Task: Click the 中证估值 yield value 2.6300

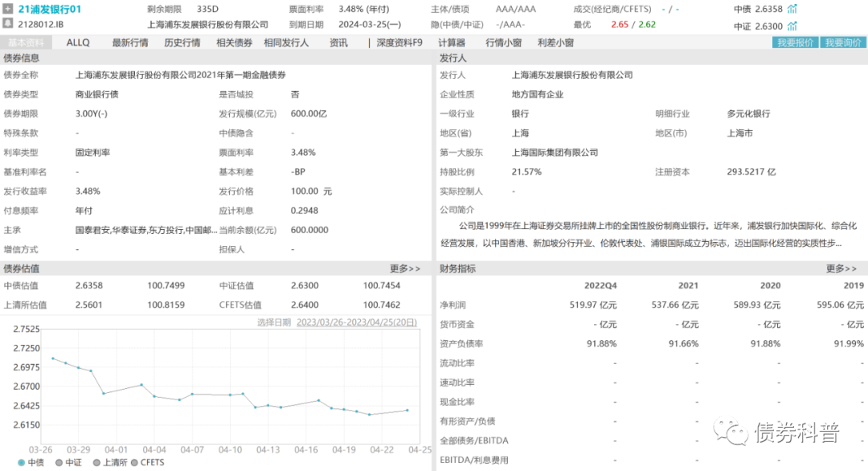Action: (305, 285)
